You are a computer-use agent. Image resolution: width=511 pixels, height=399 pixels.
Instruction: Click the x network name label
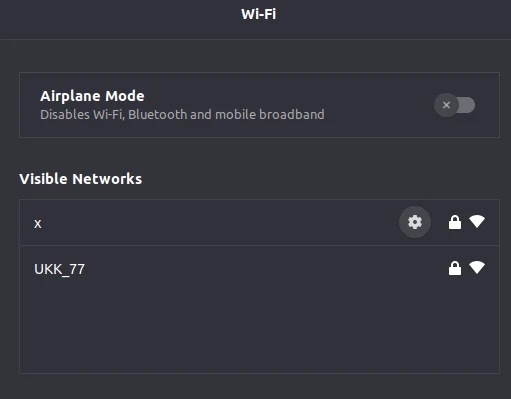[x=38, y=224]
